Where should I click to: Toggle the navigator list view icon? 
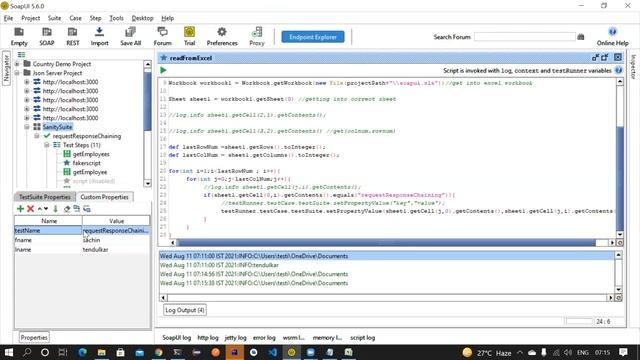click(x=21, y=55)
